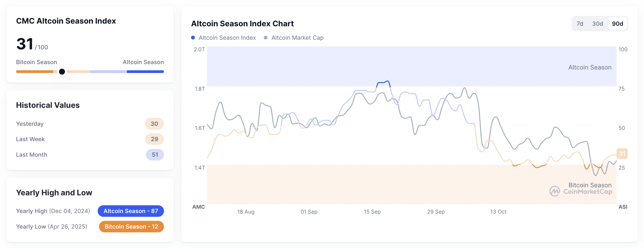
Task: Switch to the 7d chart view
Action: coord(580,24)
